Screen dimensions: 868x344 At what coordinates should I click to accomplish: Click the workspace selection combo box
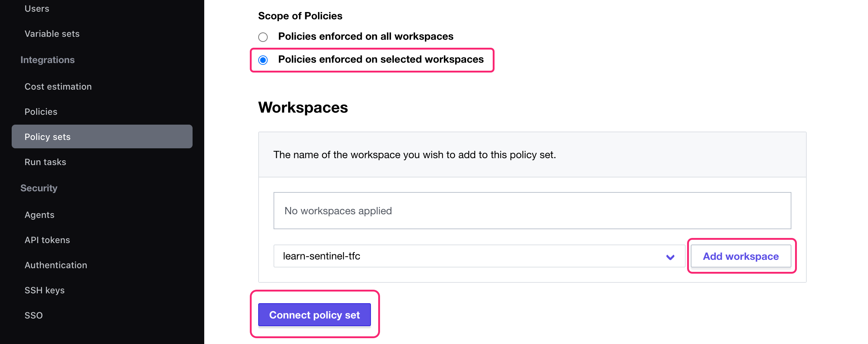point(474,256)
